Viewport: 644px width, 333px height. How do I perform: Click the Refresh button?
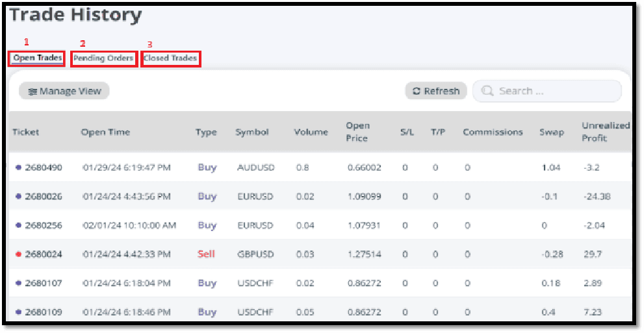(x=436, y=91)
